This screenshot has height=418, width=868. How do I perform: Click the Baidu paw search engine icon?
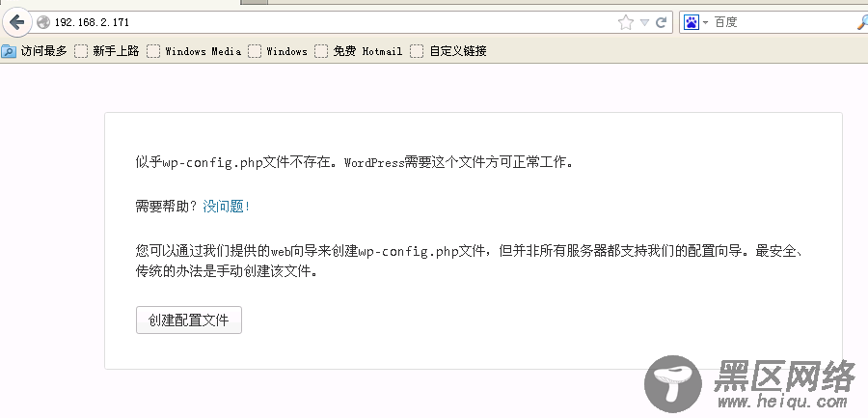pos(692,23)
